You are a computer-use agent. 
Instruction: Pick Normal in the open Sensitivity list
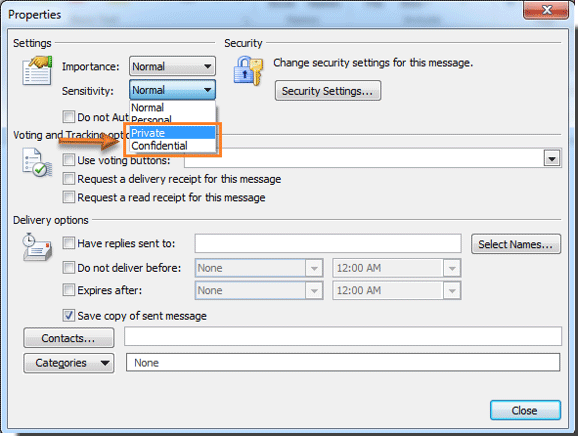(173, 108)
